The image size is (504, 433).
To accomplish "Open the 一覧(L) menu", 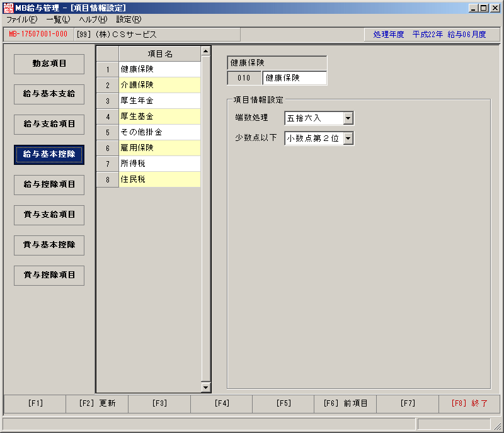I will click(x=58, y=20).
